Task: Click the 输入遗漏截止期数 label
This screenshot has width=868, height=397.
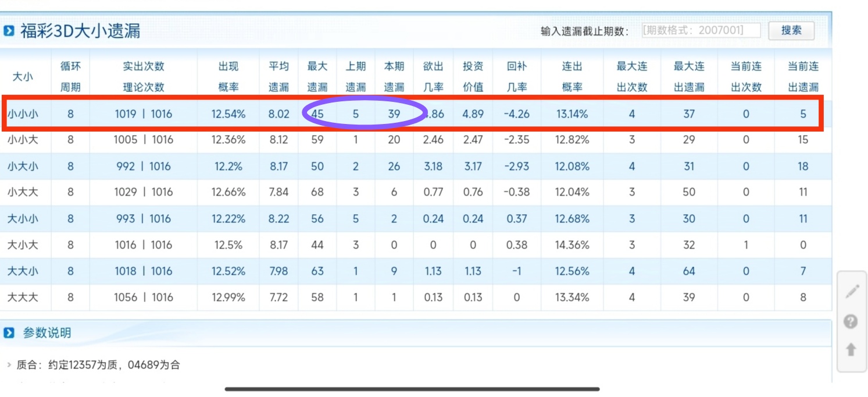Action: pos(585,31)
